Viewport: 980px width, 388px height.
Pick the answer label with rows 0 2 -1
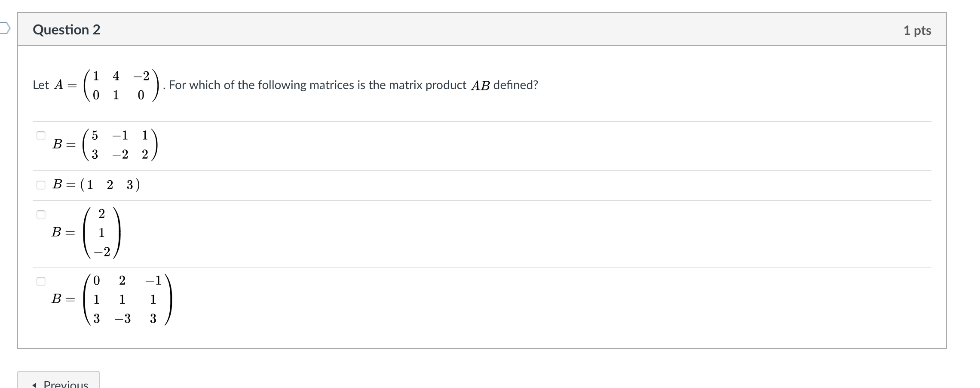pos(112,299)
